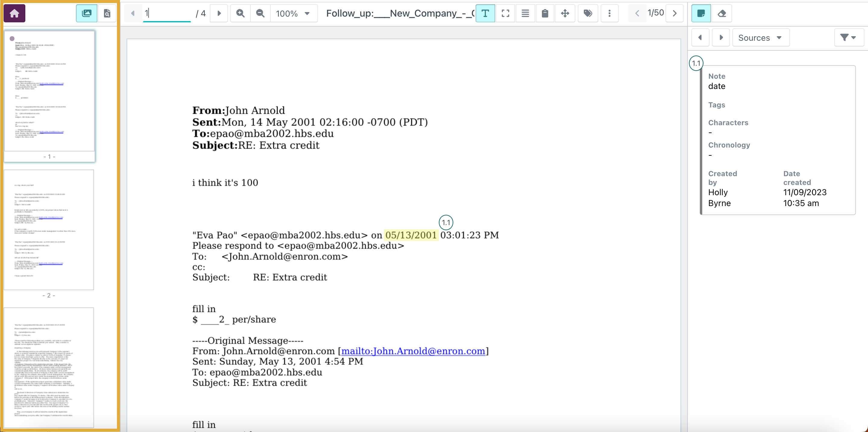Click the zoom out magnifier icon
The width and height of the screenshot is (868, 432).
click(x=260, y=14)
